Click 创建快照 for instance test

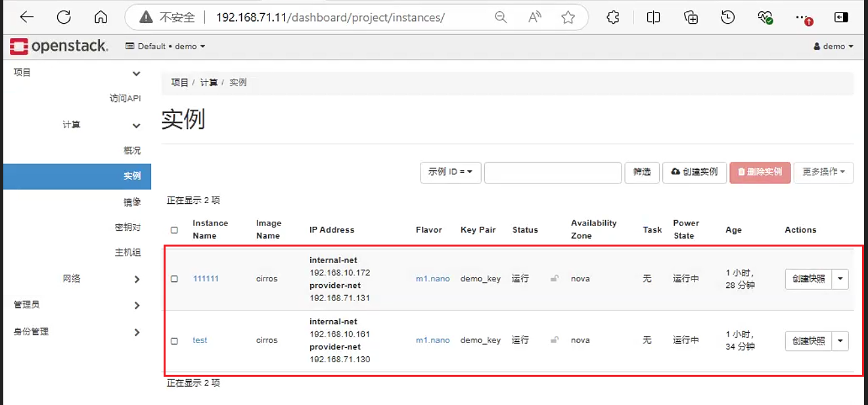pos(809,341)
